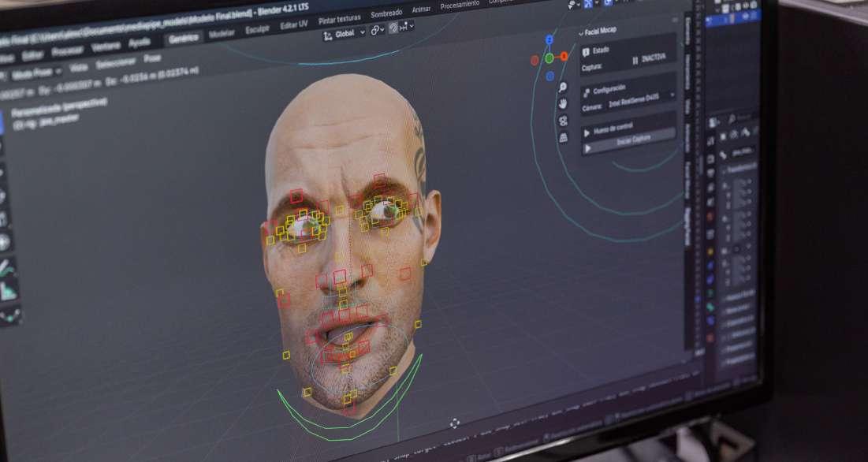Open the Global transform orientation dropdown
The width and height of the screenshot is (868, 462).
point(345,34)
